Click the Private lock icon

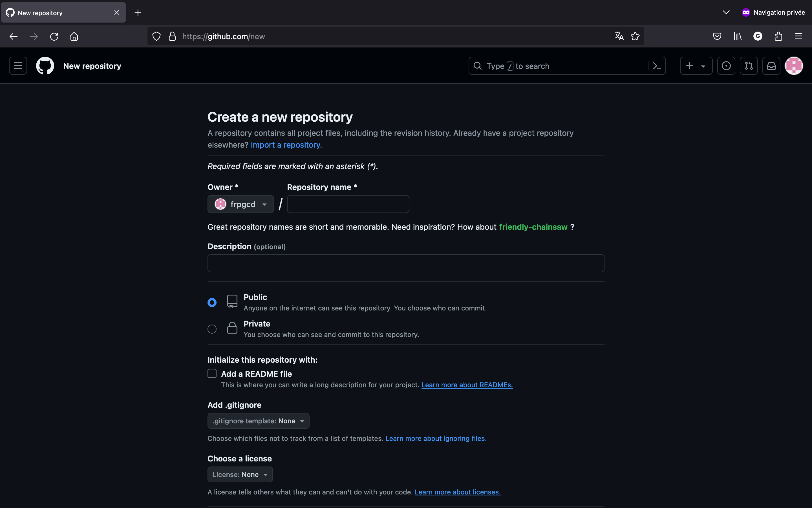pyautogui.click(x=232, y=328)
